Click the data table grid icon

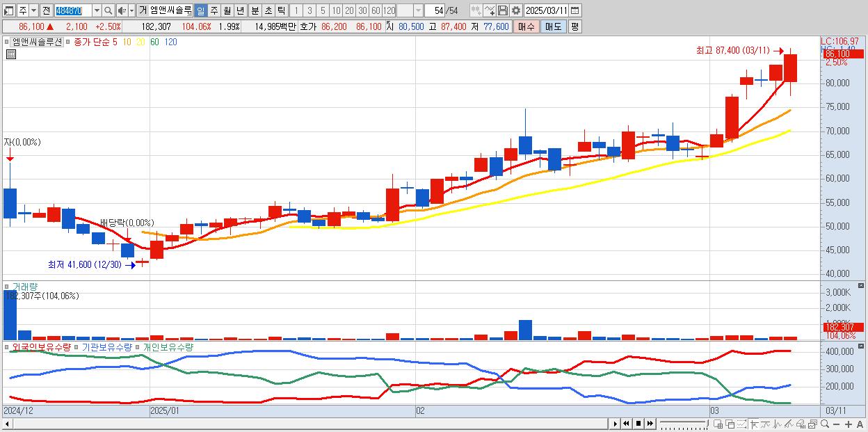[10, 54]
